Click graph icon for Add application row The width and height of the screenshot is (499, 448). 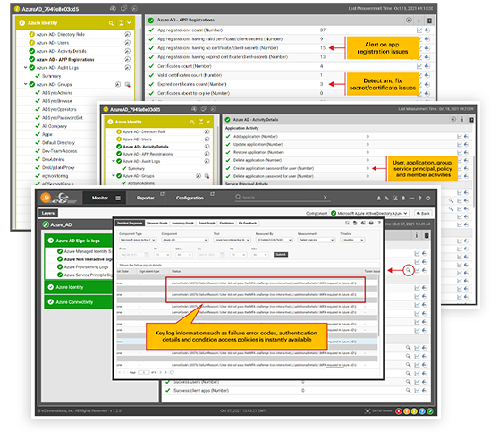460,137
